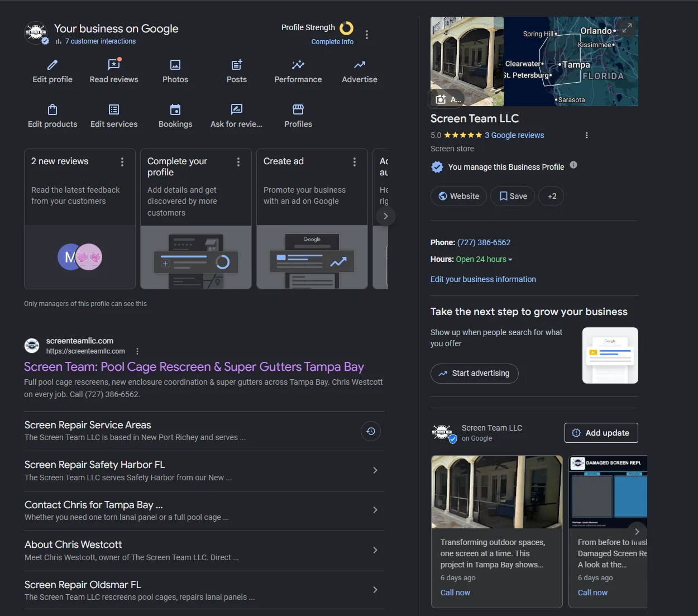Open the Complete your profile card

[x=196, y=219]
